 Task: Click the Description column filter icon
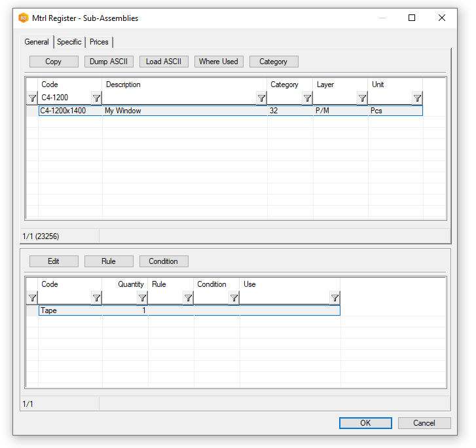click(261, 98)
